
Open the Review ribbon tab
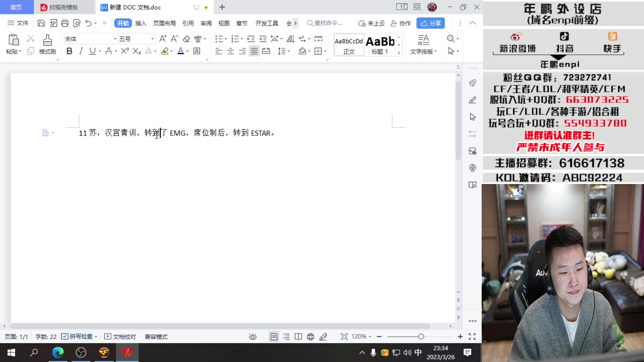[206, 23]
